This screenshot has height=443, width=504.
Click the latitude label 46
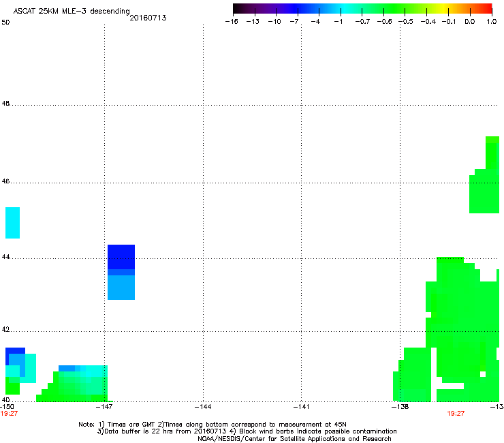[5, 181]
